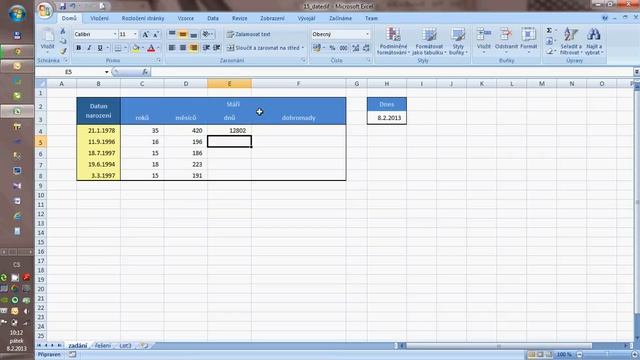Decrease the font size with the smaller A icon
Screen dimensions: 640x360
click(x=156, y=34)
